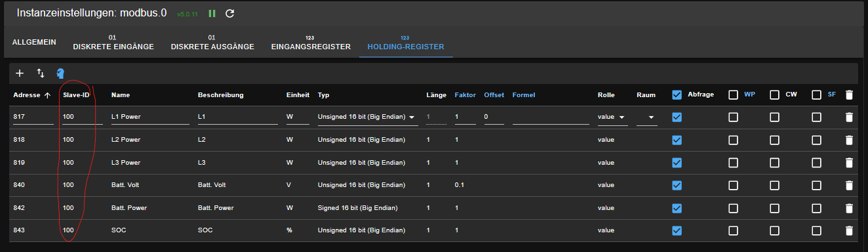868x252 pixels.
Task: Click Faktor column header
Action: click(465, 95)
